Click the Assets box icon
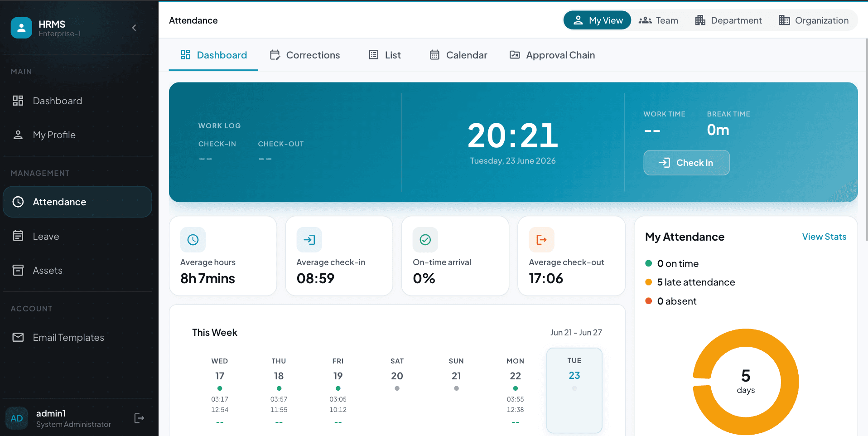868x436 pixels. 18,270
